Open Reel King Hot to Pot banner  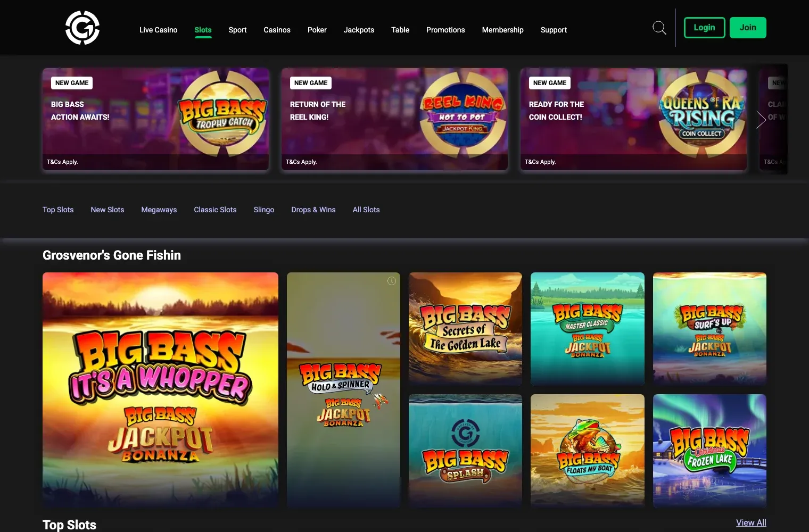(394, 119)
